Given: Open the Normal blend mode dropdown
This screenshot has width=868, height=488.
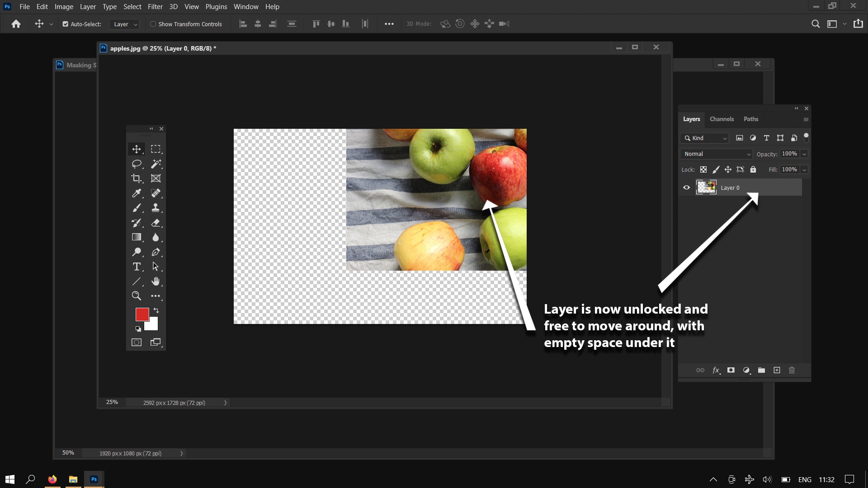Looking at the screenshot, I should (x=716, y=154).
